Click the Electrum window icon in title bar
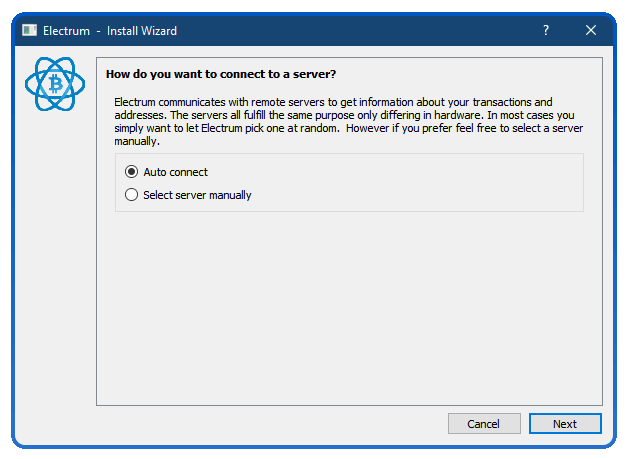Viewport: 628px width, 459px height. 29,30
